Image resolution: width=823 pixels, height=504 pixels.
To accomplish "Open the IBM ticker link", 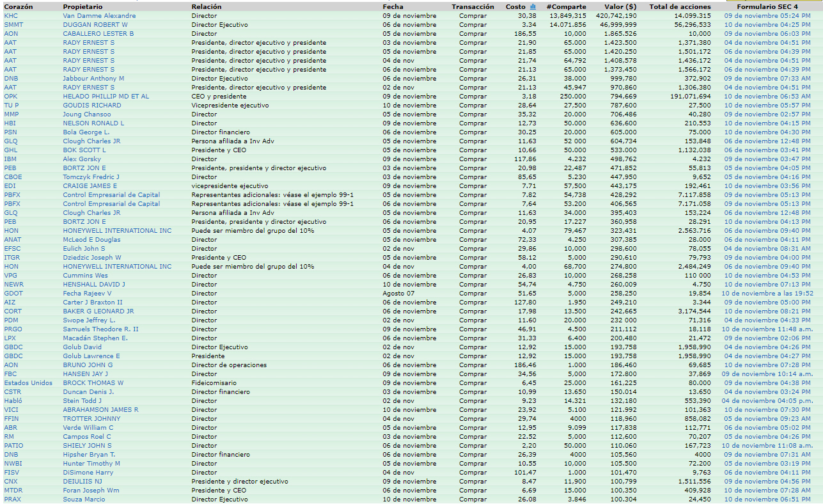I will point(10,159).
